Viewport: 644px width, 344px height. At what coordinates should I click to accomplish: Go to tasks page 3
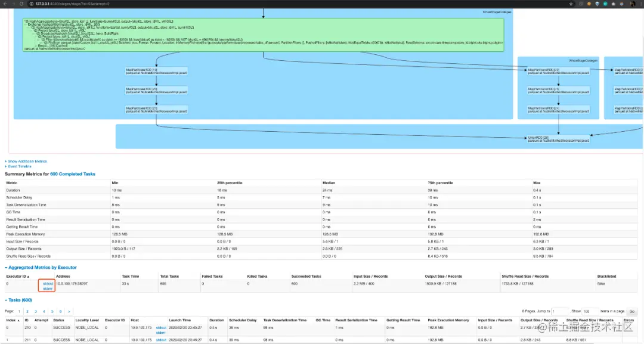coord(36,312)
